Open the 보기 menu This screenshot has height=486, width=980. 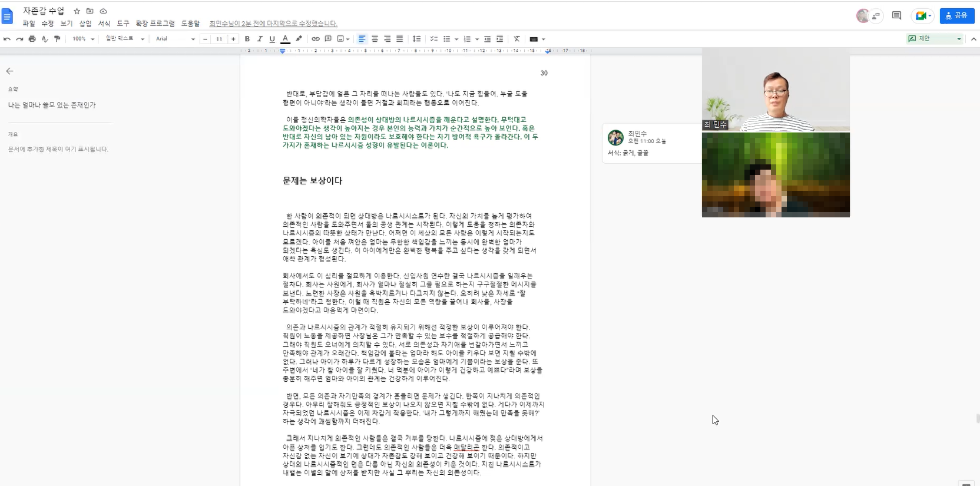(67, 24)
